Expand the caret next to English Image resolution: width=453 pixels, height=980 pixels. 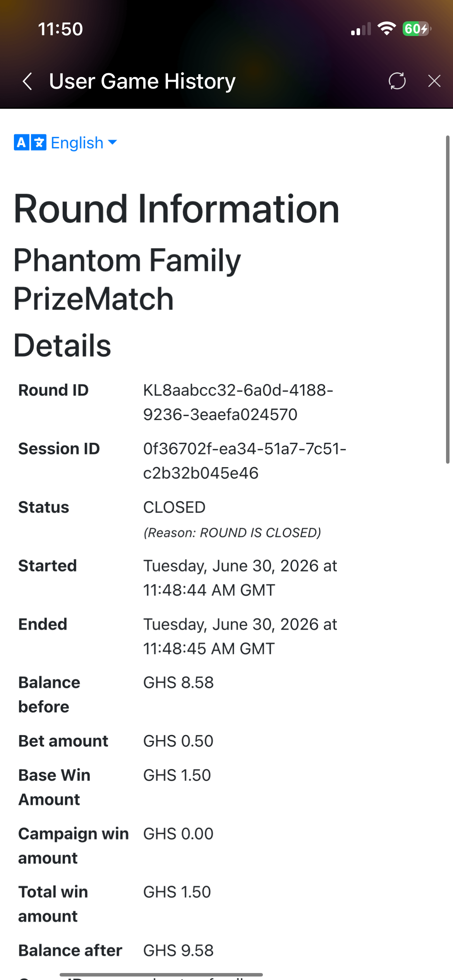(x=112, y=142)
